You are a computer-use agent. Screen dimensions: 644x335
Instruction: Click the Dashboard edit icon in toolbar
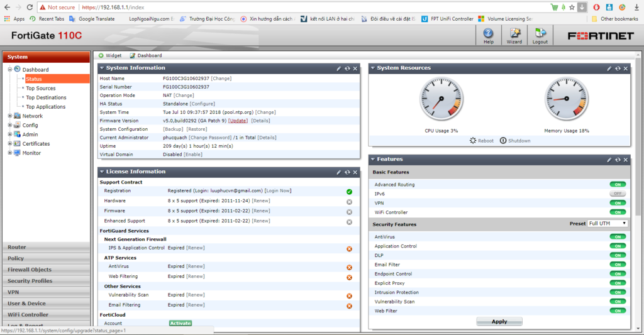(x=132, y=55)
